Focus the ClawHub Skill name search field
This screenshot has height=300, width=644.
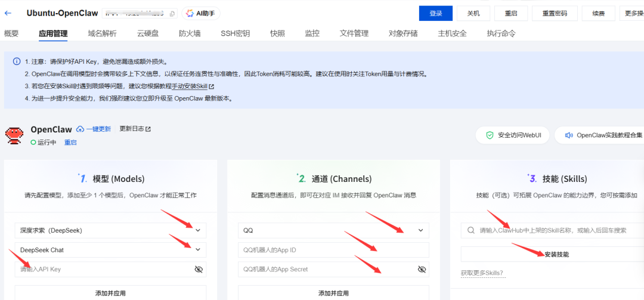click(x=552, y=230)
